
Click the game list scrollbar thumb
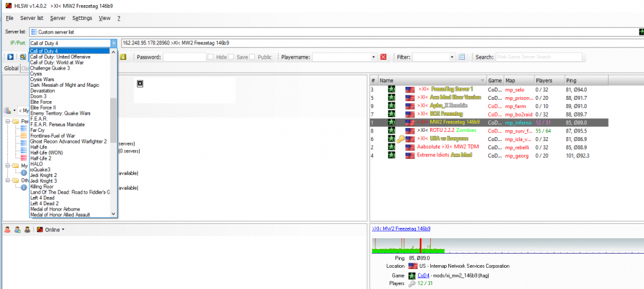[114, 111]
